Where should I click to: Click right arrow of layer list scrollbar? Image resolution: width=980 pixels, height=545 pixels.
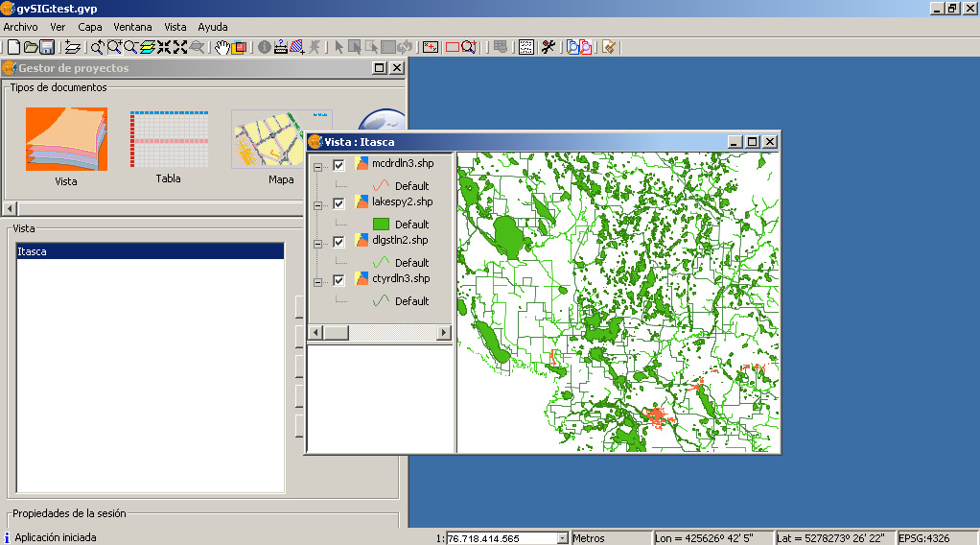443,332
